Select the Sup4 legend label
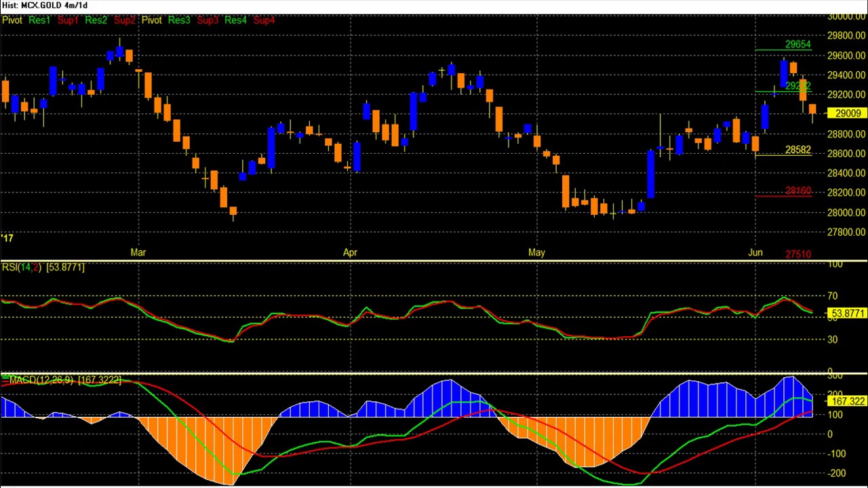This screenshot has width=868, height=488. [264, 20]
